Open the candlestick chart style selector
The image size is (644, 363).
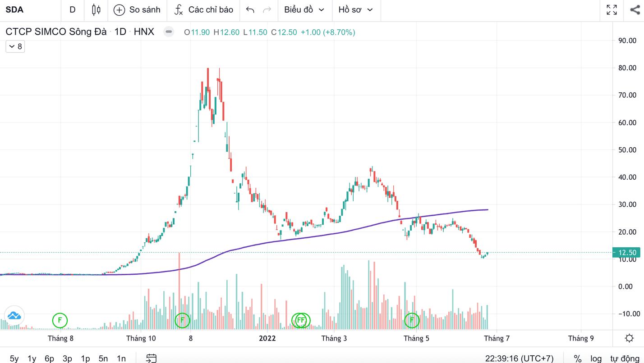(96, 10)
